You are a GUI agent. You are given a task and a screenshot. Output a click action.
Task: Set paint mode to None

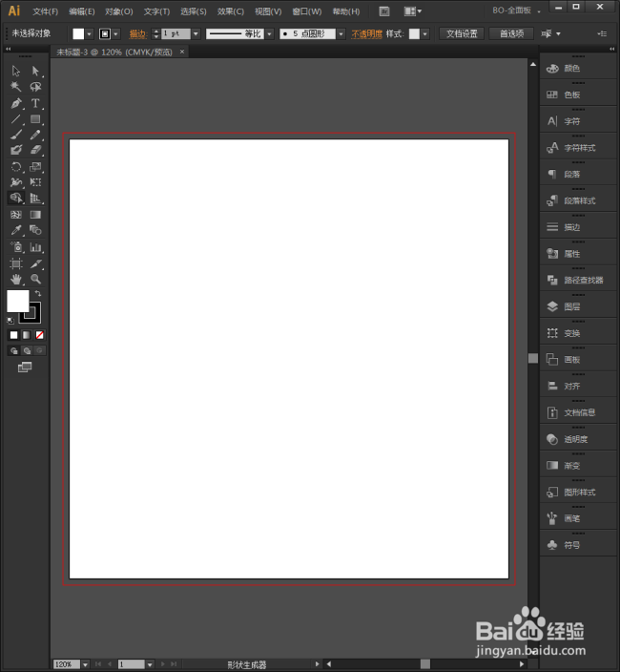tap(39, 335)
